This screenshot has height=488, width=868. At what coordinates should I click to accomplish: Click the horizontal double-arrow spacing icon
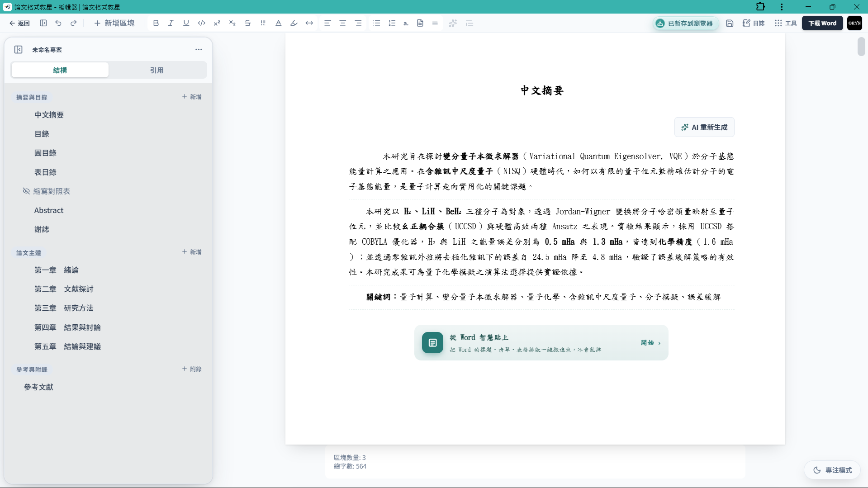pyautogui.click(x=309, y=23)
